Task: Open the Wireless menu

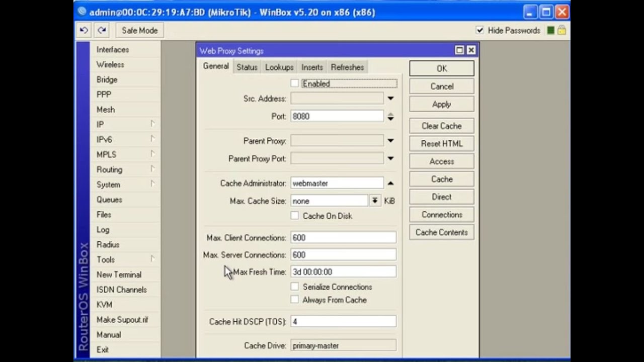Action: [110, 64]
